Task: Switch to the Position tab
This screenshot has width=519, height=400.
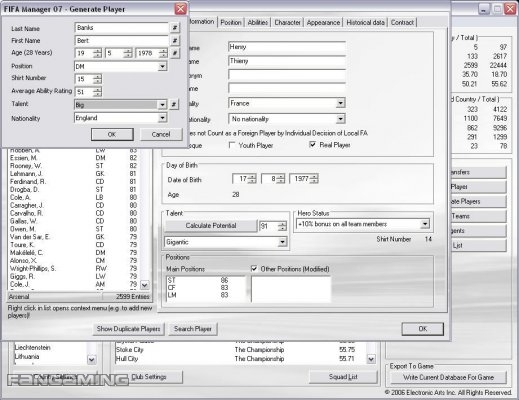Action: pos(231,22)
